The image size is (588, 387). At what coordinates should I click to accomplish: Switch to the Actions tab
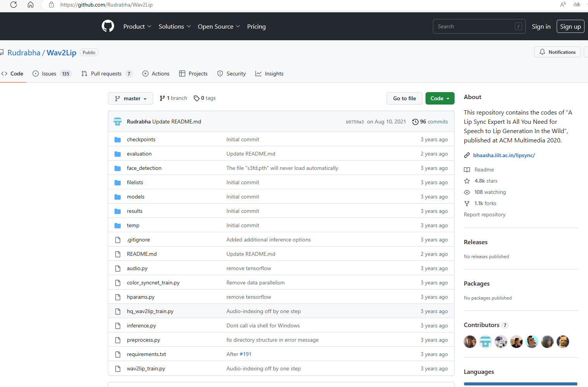tap(156, 74)
